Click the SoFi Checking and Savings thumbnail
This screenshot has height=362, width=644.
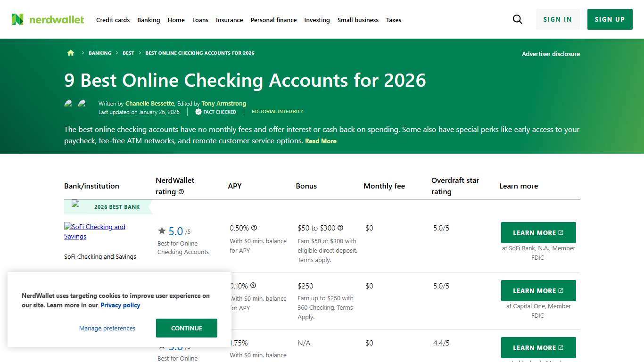click(x=94, y=231)
